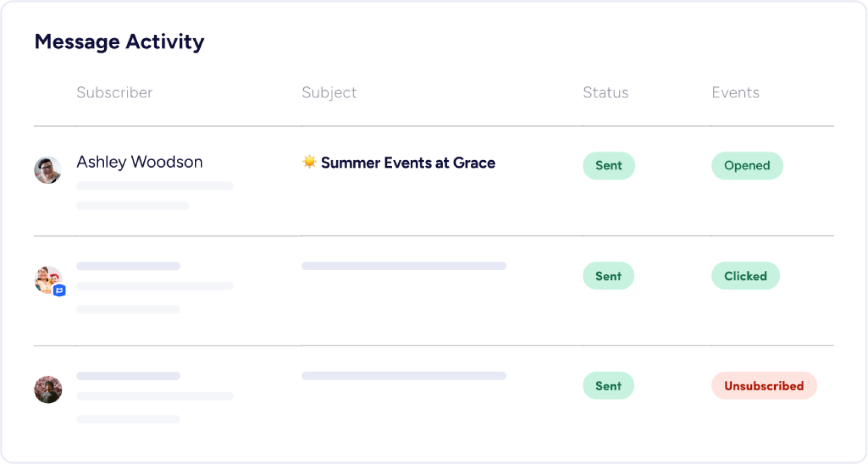Sort by the Status column header

pos(605,92)
